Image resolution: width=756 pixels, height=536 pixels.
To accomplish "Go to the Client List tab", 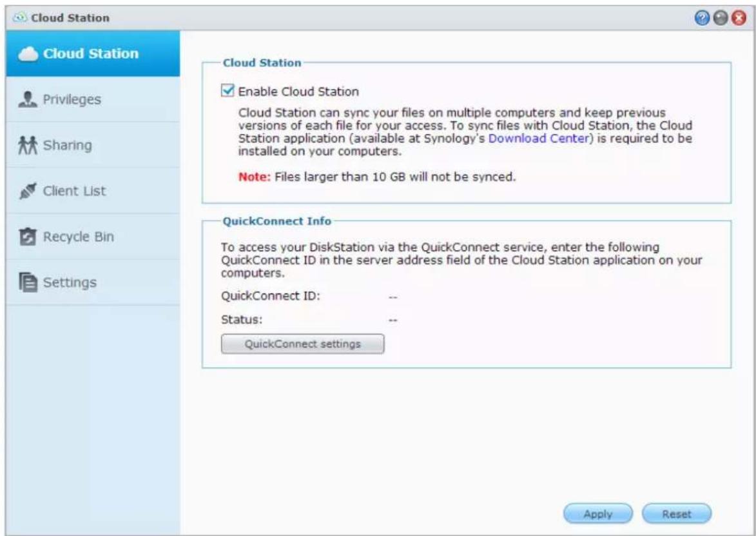I will 93,191.
